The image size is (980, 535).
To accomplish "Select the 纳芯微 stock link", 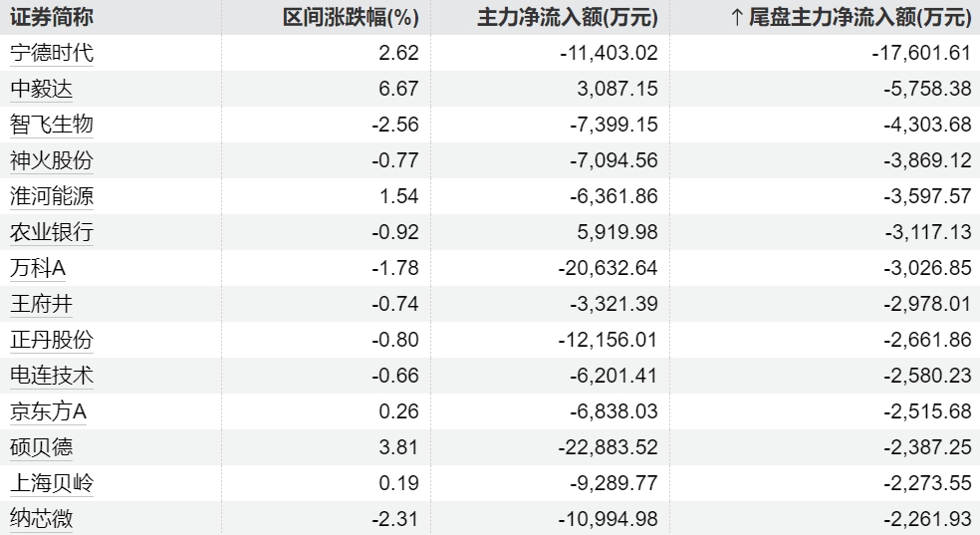I will coord(41,519).
